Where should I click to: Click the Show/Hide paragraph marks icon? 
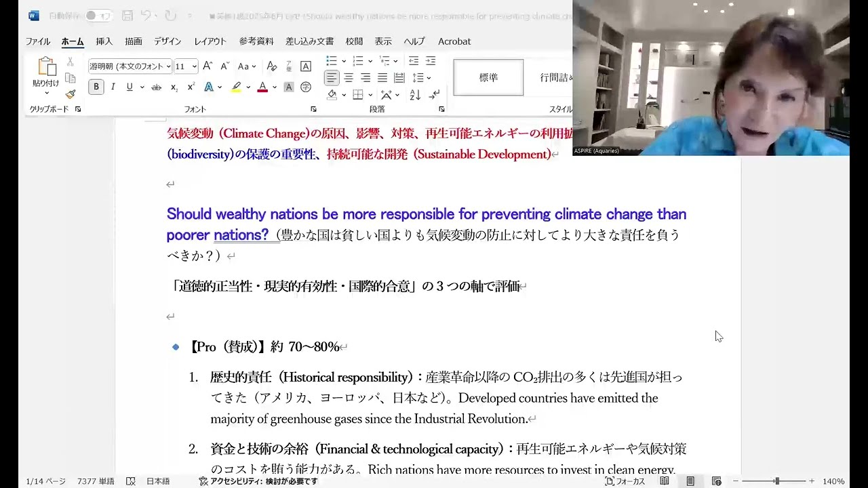coord(433,95)
